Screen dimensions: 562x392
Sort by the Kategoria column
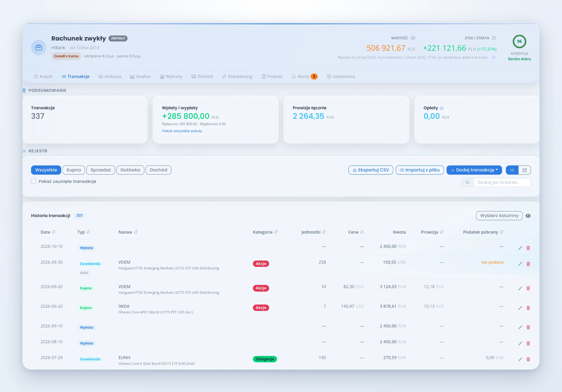[x=265, y=232]
